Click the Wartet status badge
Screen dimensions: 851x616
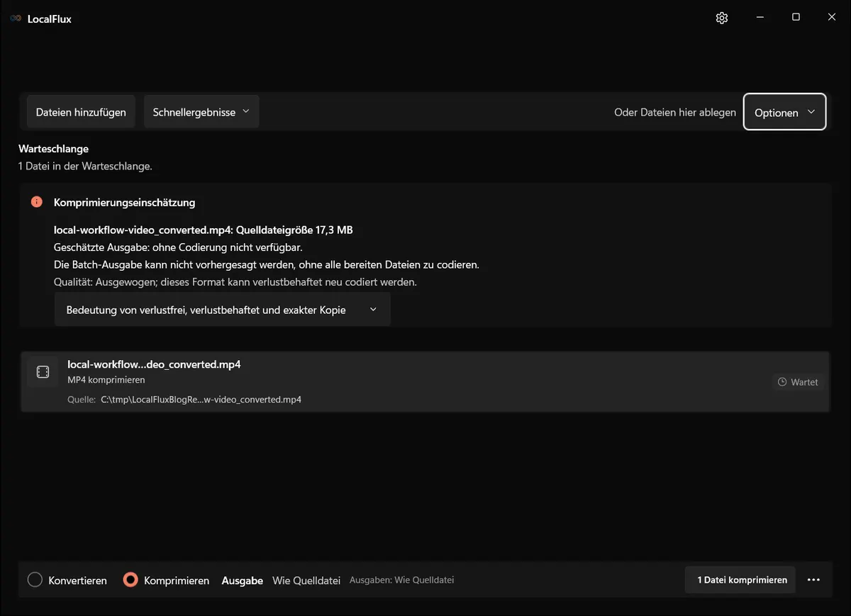tap(798, 382)
